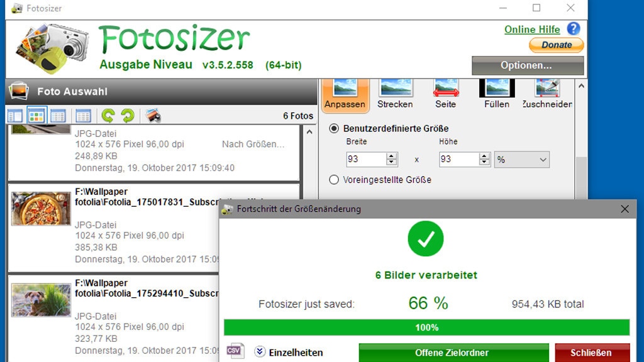Viewport: 644px width, 362px height.
Task: Expand Einzelheiten details chevron
Action: 260,352
